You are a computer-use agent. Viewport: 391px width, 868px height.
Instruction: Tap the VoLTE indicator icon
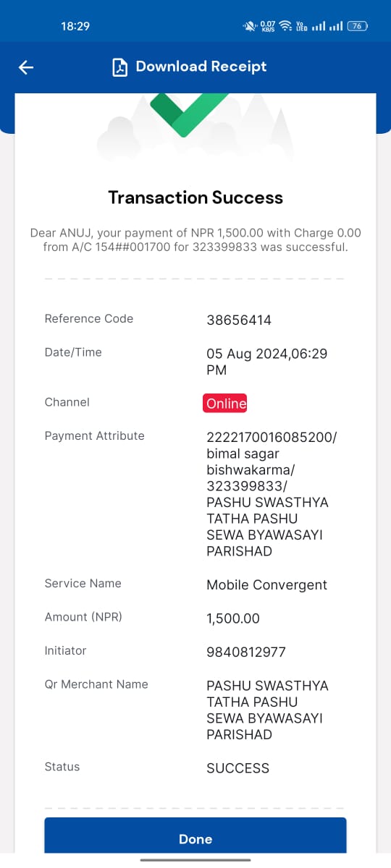(301, 26)
